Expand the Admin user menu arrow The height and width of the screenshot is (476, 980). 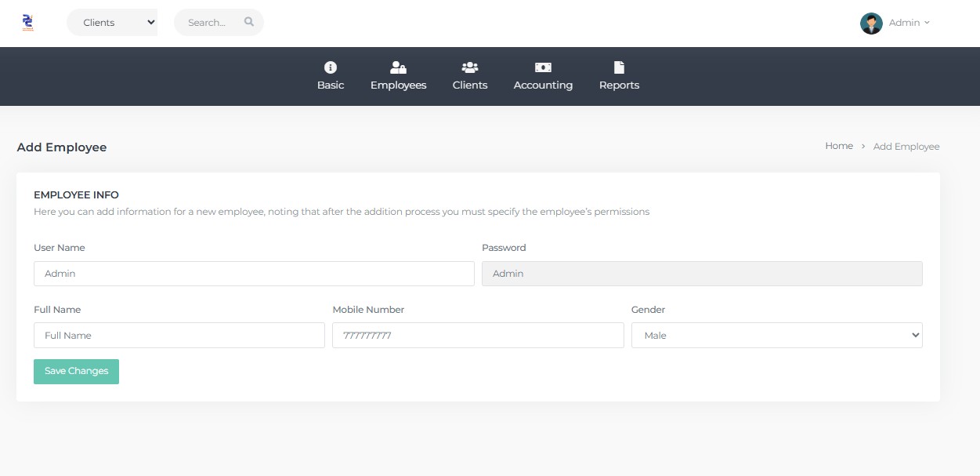(928, 23)
